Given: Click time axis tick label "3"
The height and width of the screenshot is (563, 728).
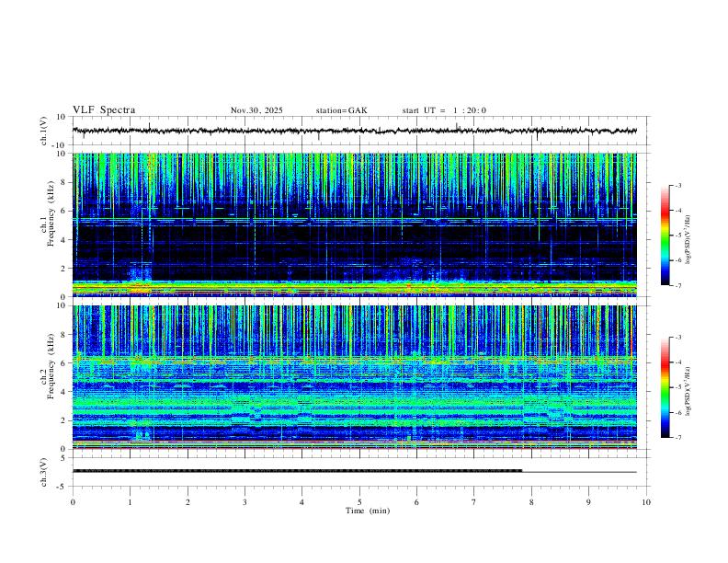Looking at the screenshot, I should click(x=245, y=502).
